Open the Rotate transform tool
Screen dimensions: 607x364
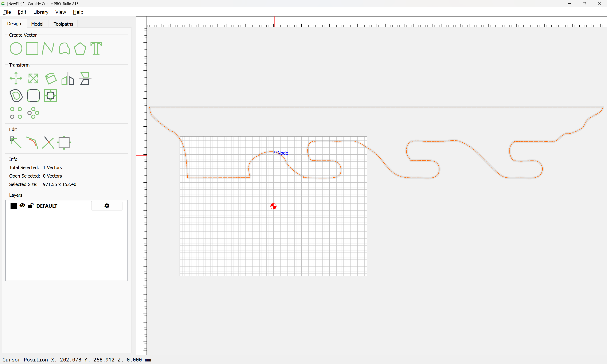[51, 79]
